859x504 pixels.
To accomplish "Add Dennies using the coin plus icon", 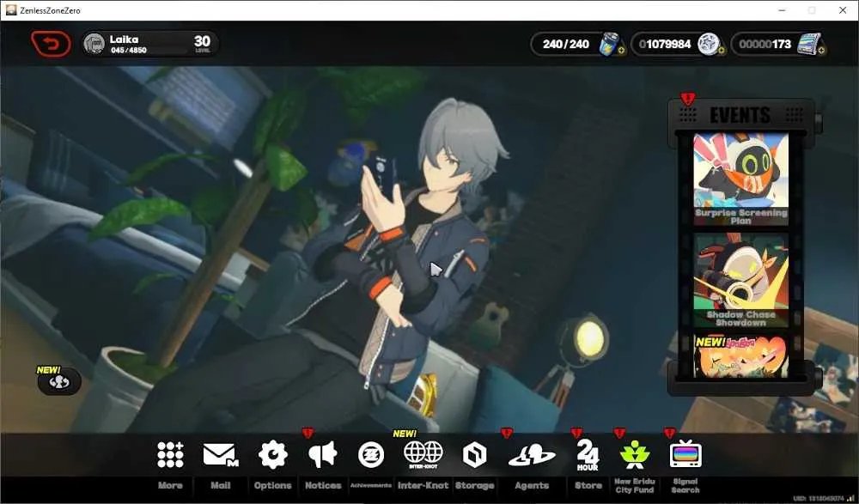I will (x=722, y=51).
